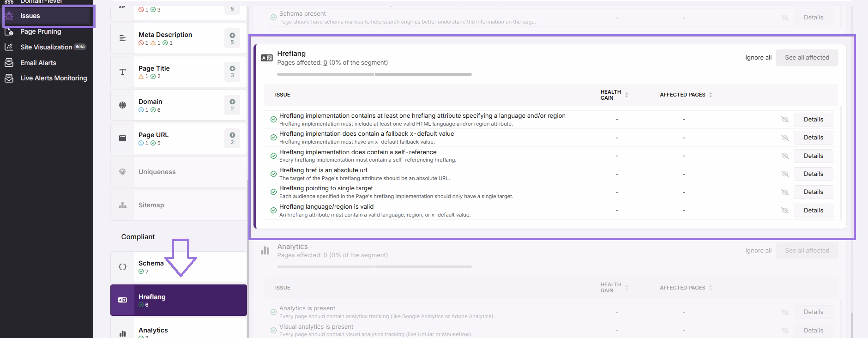The height and width of the screenshot is (338, 868).
Task: Select the Hreflang compliant category card
Action: pos(178,300)
